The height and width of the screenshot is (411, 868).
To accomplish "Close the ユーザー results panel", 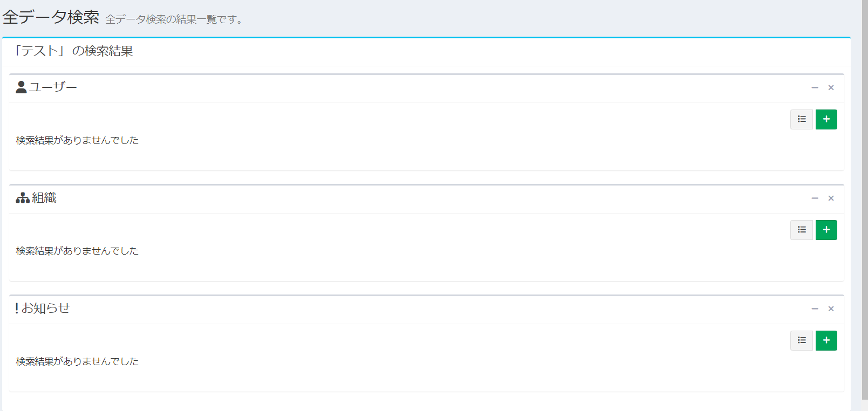I will [831, 88].
